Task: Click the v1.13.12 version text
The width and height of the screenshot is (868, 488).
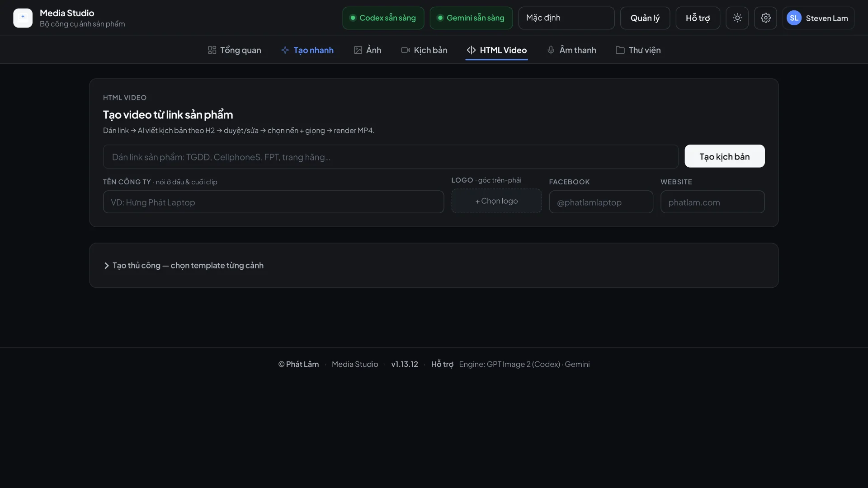Action: [x=405, y=364]
